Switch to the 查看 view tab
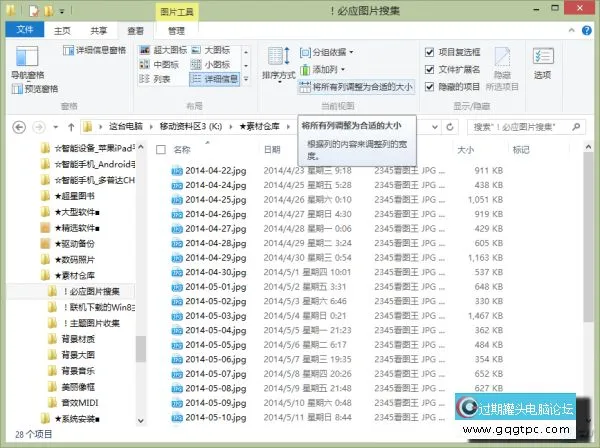The width and height of the screenshot is (600, 448). (x=135, y=31)
